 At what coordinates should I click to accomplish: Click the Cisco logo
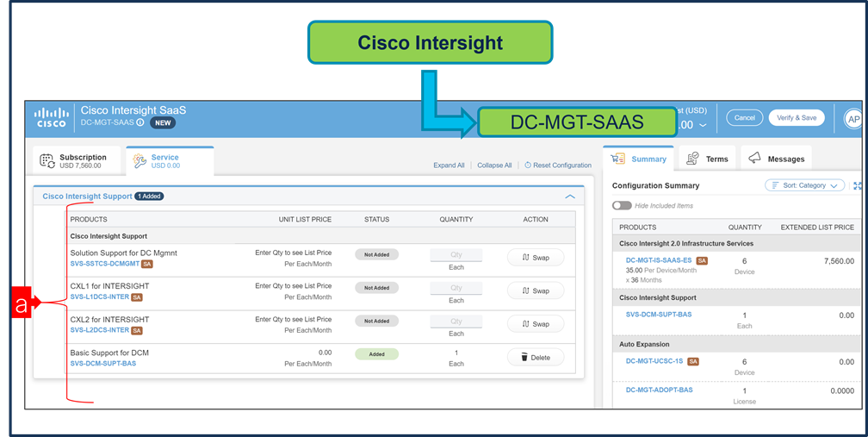pyautogui.click(x=52, y=117)
